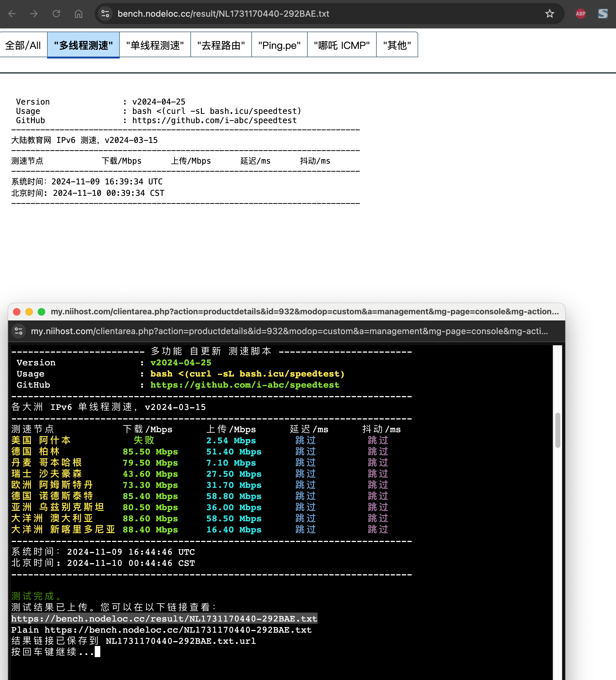Click the 美国 阿什本 row label
Viewport: 616px width, 680px height.
(x=41, y=440)
